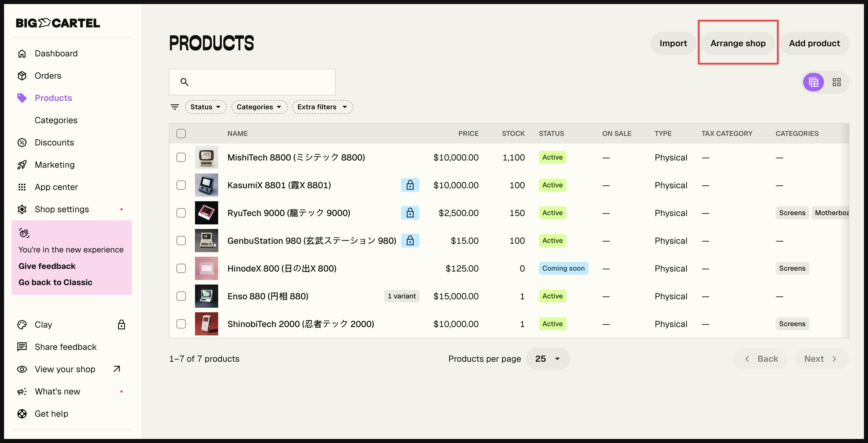This screenshot has height=443, width=868.
Task: Check the MishiTech 8800 row checkbox
Action: coord(181,157)
